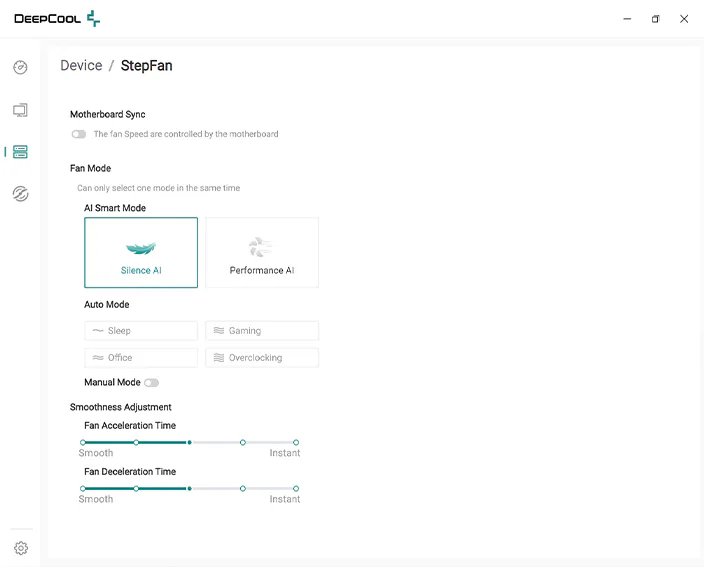Open the monitor display sidebar icon
This screenshot has height=567, width=704.
20,110
